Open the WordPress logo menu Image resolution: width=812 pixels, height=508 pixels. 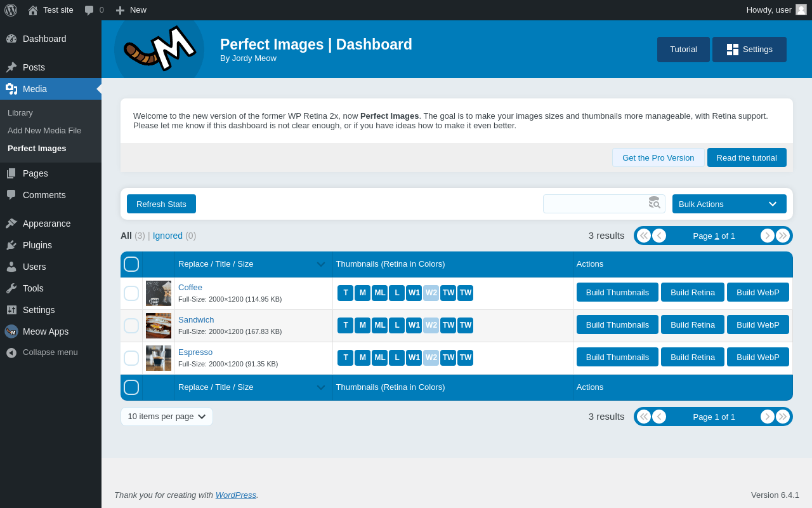point(11,10)
